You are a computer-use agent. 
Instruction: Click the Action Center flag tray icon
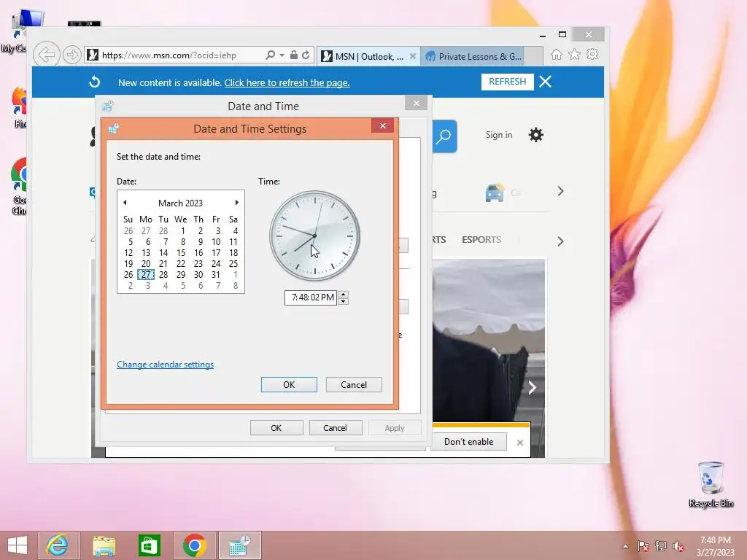[643, 546]
